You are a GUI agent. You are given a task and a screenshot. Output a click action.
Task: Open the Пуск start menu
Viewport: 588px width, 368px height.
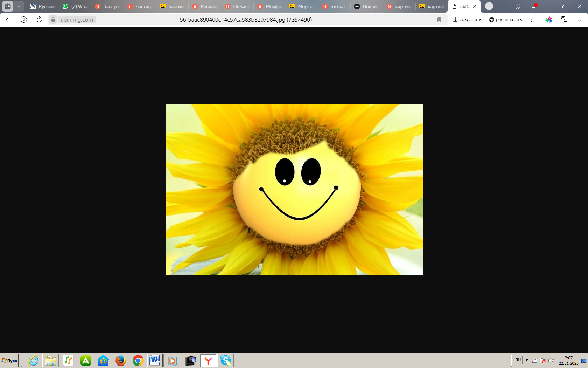9,361
